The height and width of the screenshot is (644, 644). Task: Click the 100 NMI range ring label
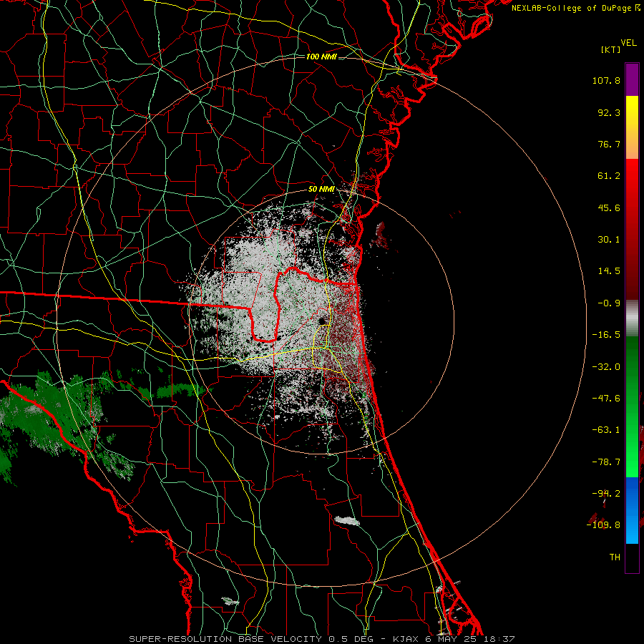tap(321, 57)
